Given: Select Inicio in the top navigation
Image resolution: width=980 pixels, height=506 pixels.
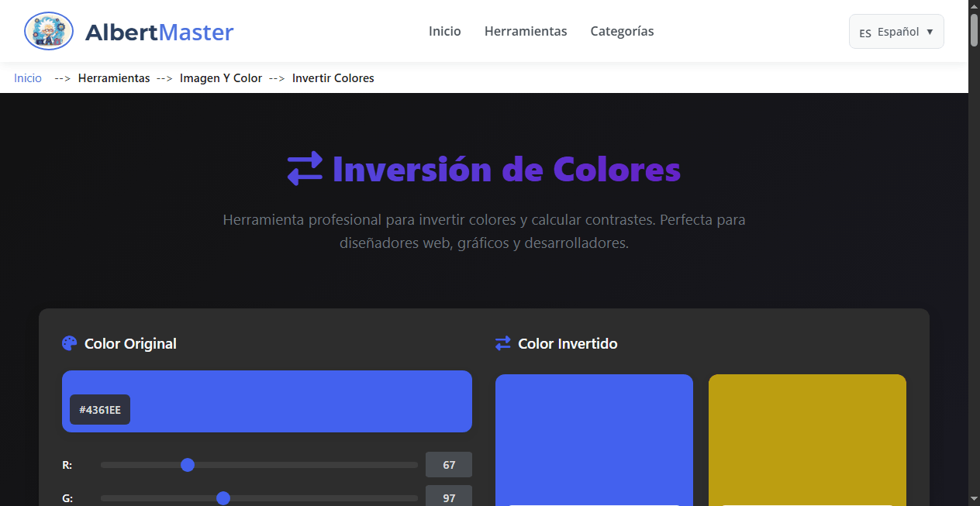Looking at the screenshot, I should coord(444,32).
